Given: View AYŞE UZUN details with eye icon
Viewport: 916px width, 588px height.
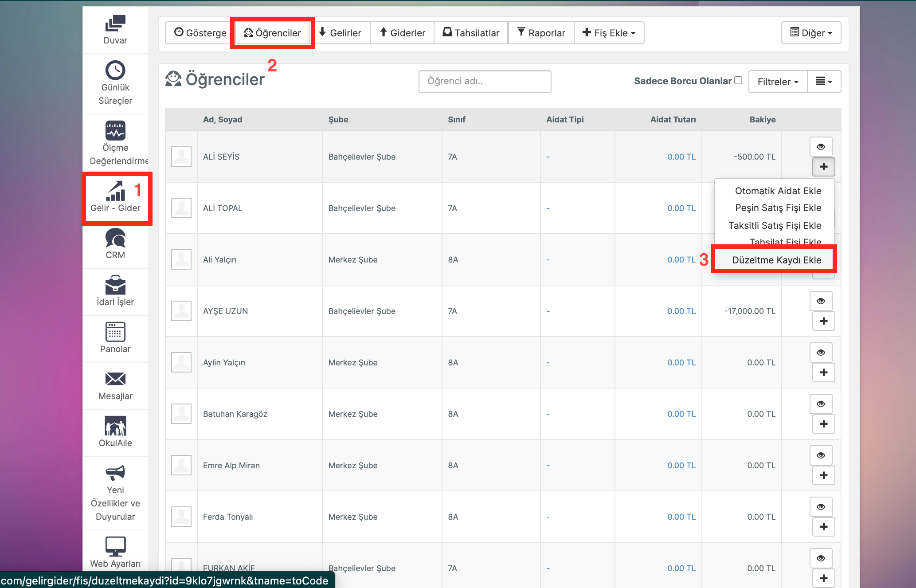Looking at the screenshot, I should click(821, 301).
